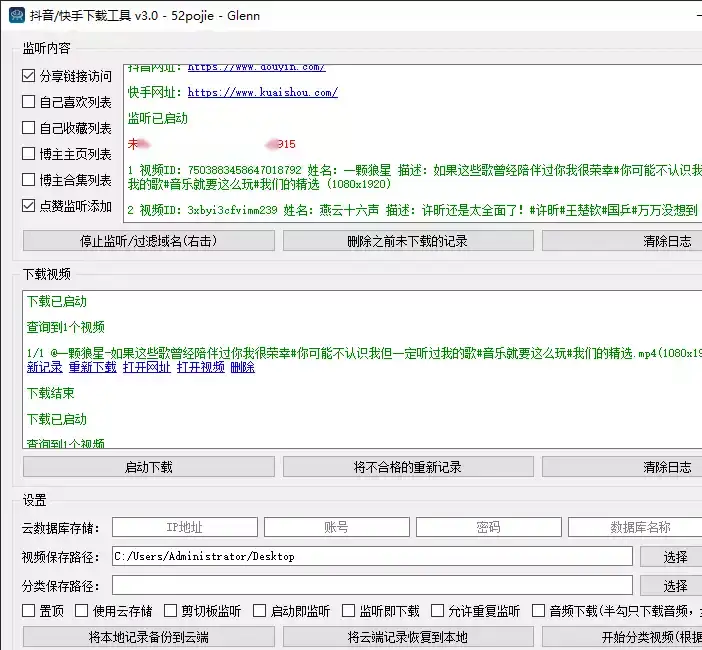This screenshot has height=650, width=702.
Task: Enable the 自己喜欢列表 checkbox
Action: 29,102
